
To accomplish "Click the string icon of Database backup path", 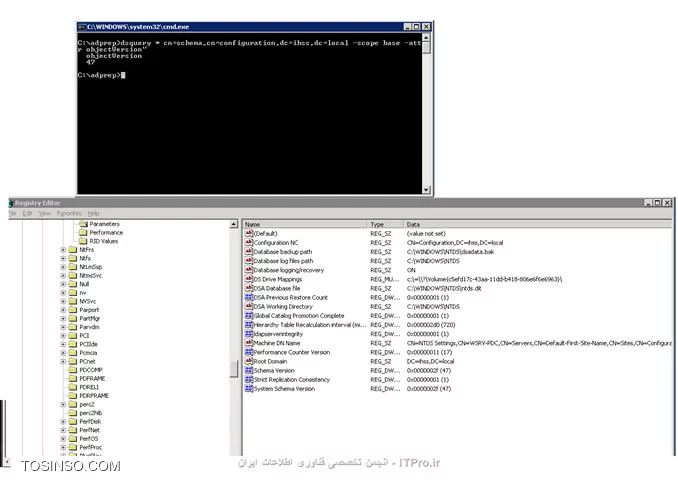I will [x=249, y=252].
